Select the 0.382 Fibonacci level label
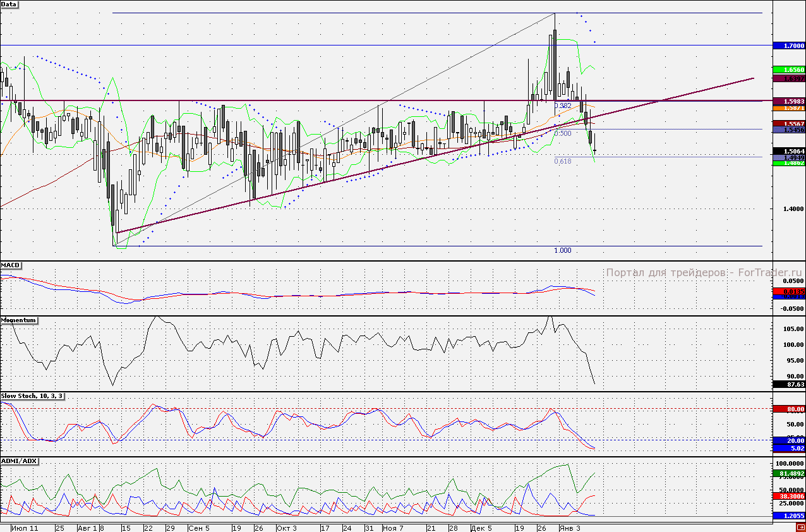 (562, 106)
